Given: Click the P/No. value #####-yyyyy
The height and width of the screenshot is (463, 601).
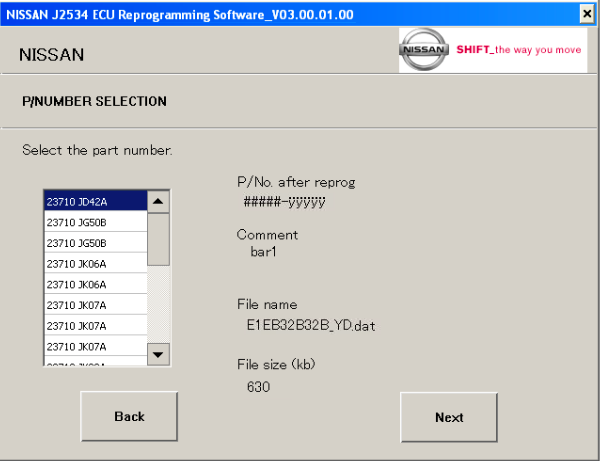Looking at the screenshot, I should (284, 201).
